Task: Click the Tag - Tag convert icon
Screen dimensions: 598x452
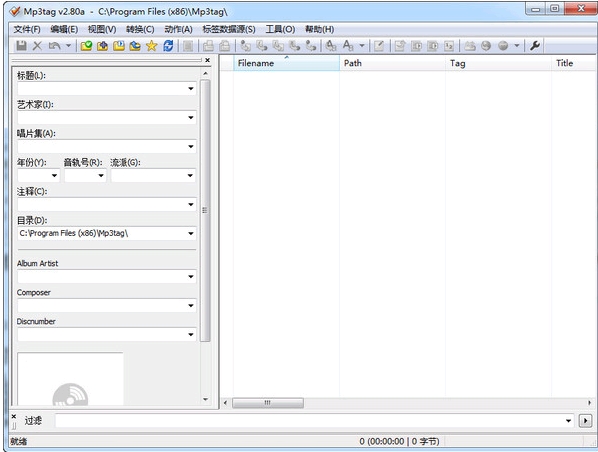Action: tap(311, 46)
